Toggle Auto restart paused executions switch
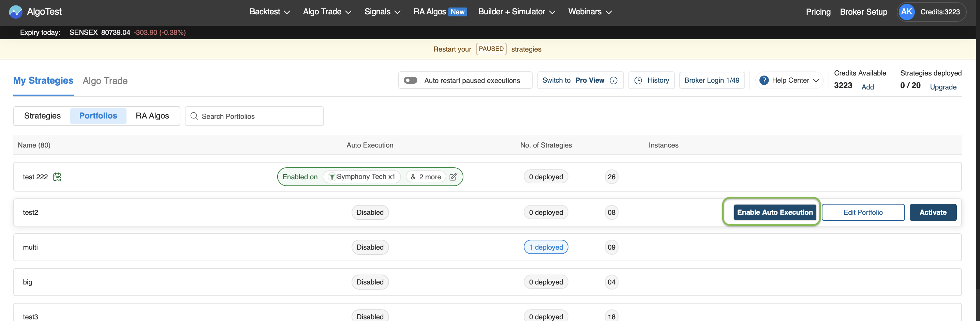The image size is (980, 321). click(410, 80)
